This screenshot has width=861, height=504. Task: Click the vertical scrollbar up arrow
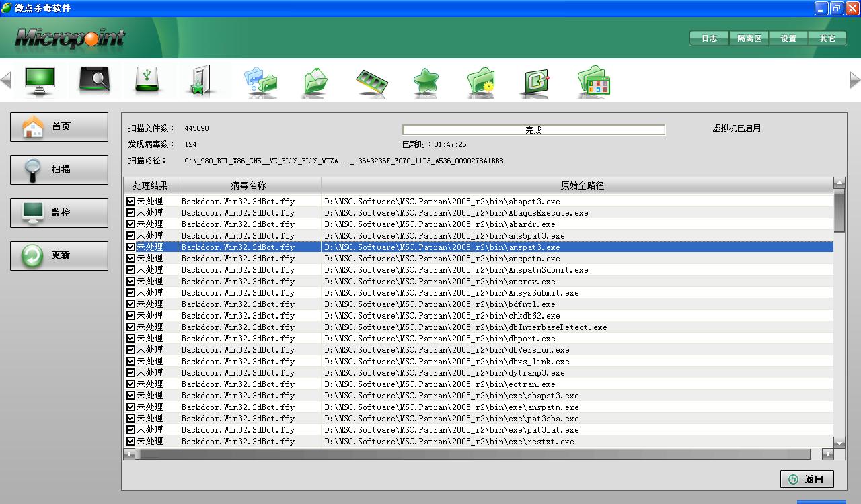click(x=839, y=183)
